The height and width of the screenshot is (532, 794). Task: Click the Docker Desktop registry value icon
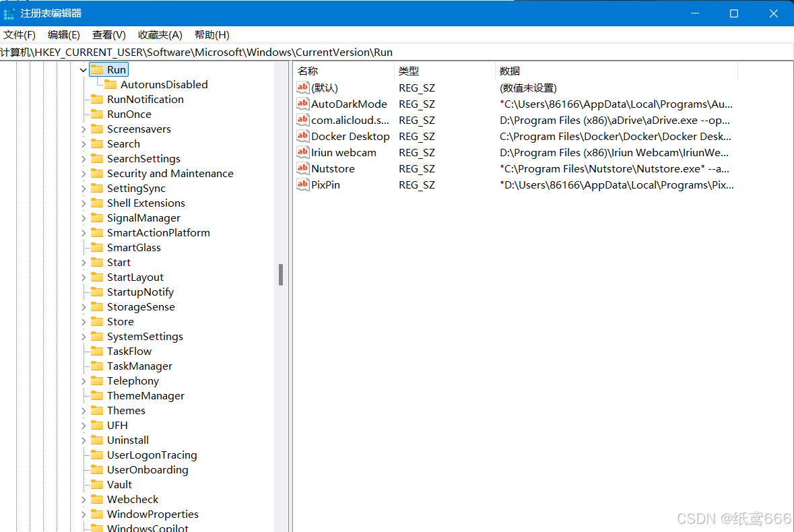coord(302,136)
